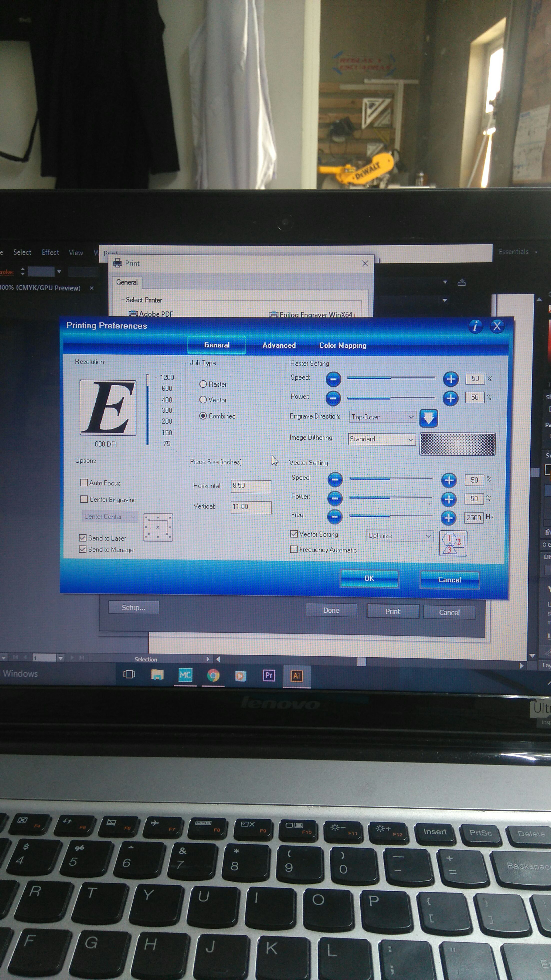551x980 pixels.
Task: Click the Engrave Direction down-arrow icon
Action: point(428,418)
